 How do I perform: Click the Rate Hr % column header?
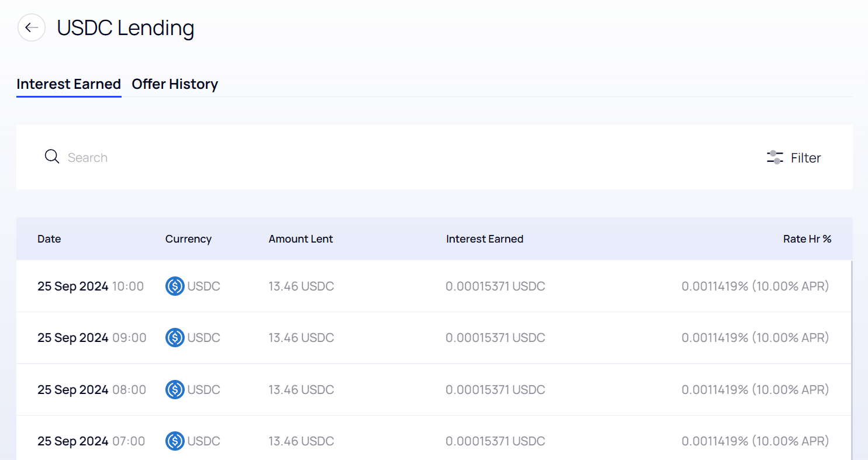[807, 238]
